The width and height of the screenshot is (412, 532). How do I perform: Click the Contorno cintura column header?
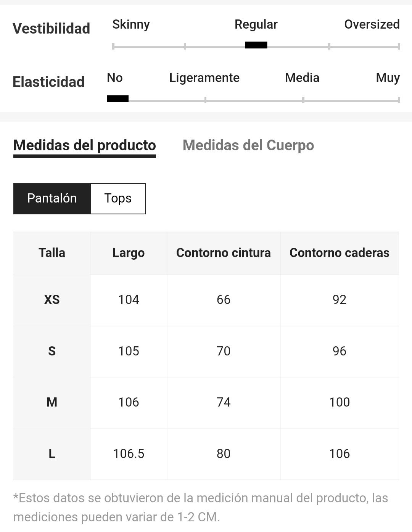tap(224, 253)
